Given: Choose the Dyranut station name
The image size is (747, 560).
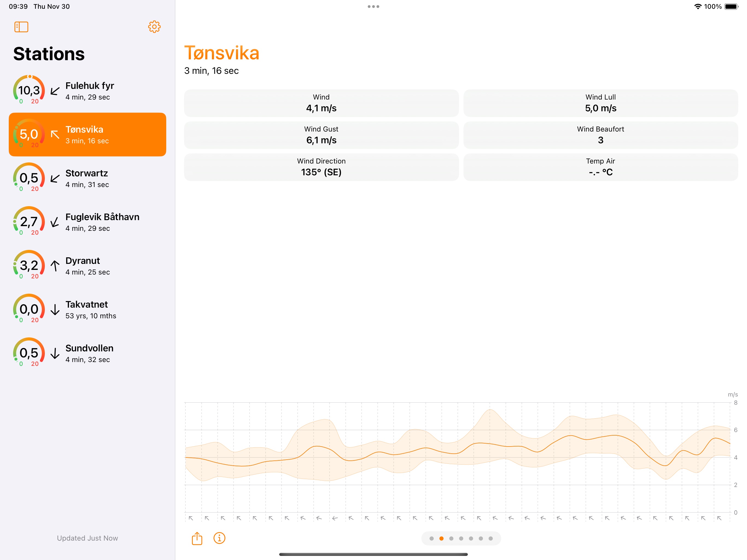Looking at the screenshot, I should pos(83,261).
